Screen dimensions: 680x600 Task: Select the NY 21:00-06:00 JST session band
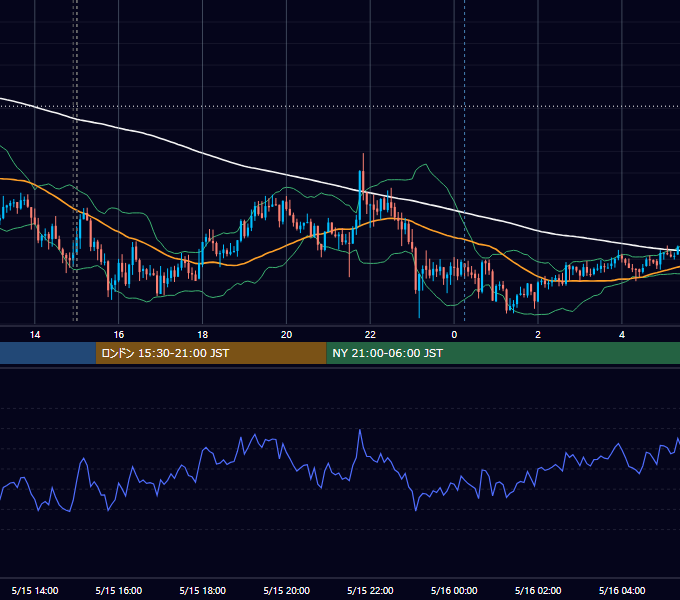[503, 353]
